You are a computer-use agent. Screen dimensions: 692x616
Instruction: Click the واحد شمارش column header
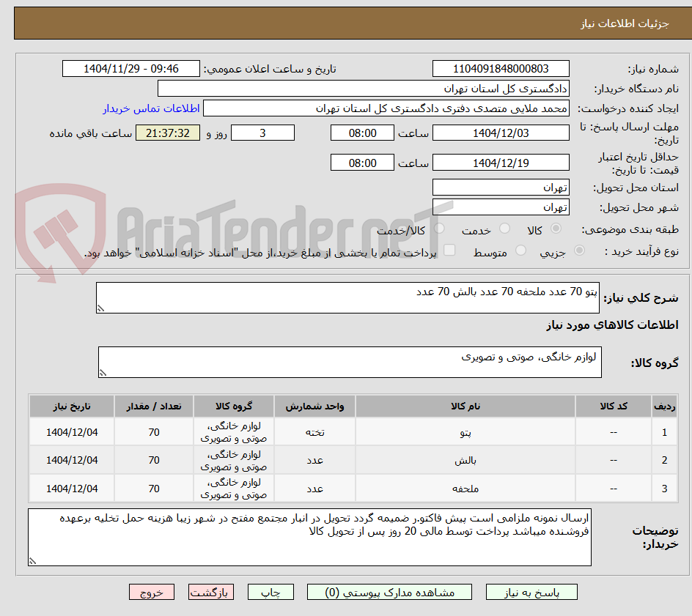pyautogui.click(x=314, y=406)
